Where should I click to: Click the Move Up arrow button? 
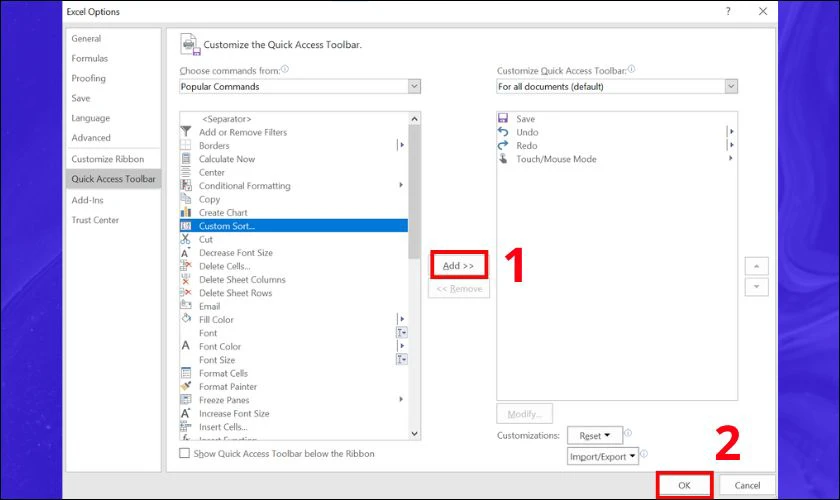coord(756,266)
